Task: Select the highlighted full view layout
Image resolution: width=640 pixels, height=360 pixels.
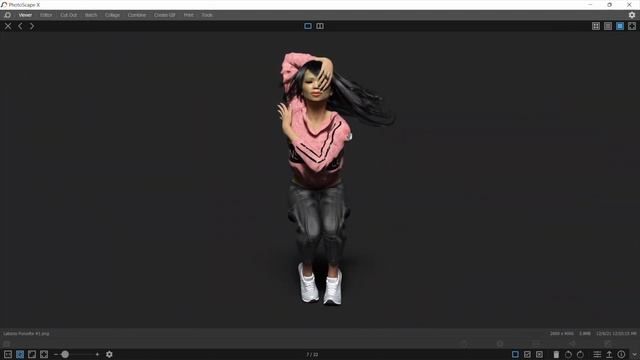Action: (x=620, y=26)
